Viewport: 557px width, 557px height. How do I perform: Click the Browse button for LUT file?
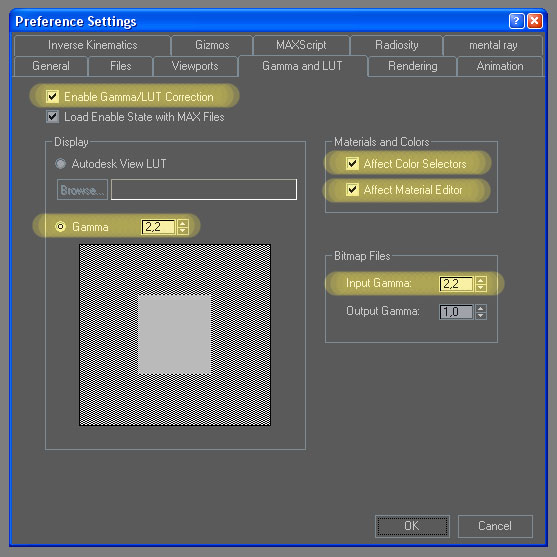point(82,190)
